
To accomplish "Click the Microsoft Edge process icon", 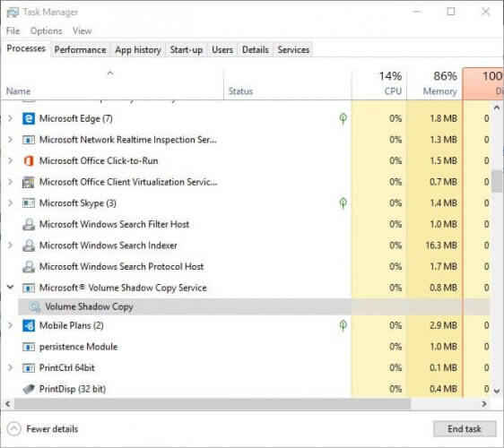I will click(x=29, y=118).
